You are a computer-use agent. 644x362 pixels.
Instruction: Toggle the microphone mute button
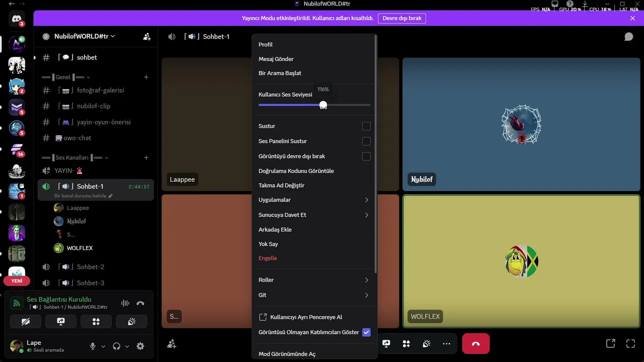click(x=93, y=346)
